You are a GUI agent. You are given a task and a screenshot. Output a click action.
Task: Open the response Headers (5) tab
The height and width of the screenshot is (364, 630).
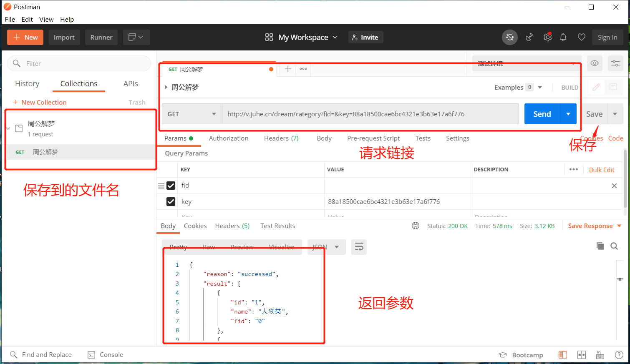coord(232,226)
